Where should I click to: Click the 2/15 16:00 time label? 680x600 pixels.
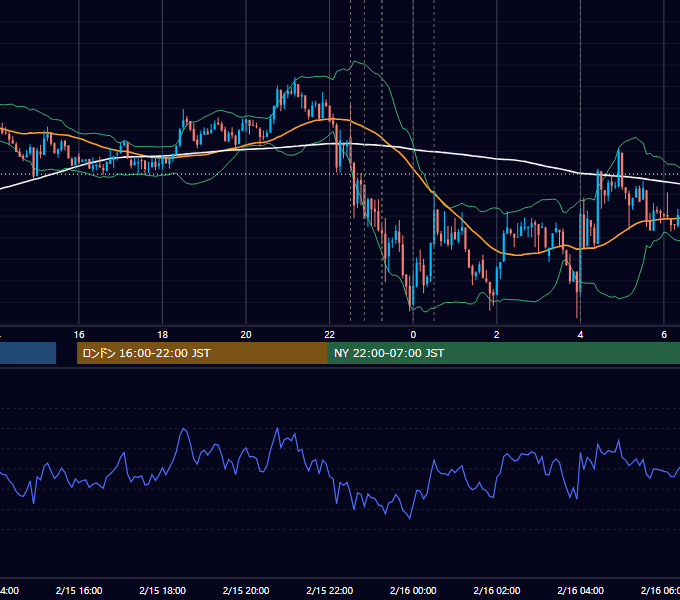[x=79, y=590]
